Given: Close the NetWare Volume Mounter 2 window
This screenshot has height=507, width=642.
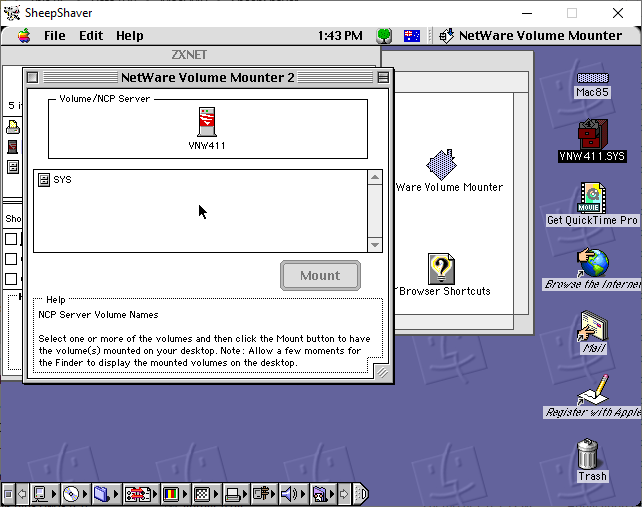Looking at the screenshot, I should click(x=32, y=77).
